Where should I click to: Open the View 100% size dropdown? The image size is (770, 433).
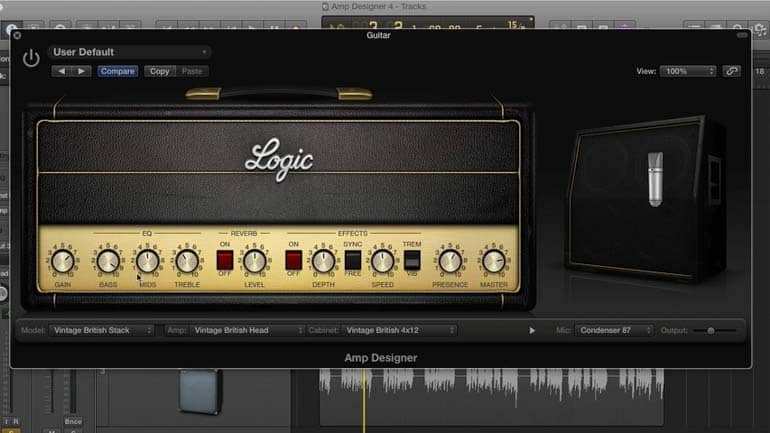pos(688,71)
